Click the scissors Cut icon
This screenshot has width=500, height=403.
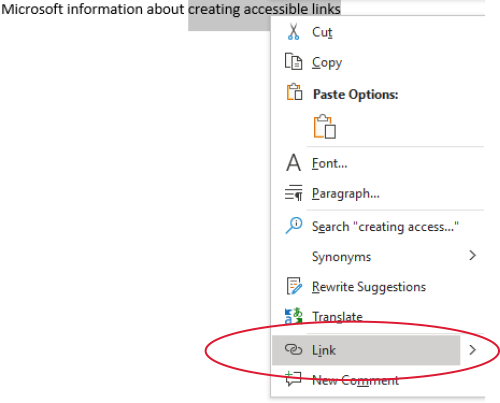coord(293,32)
